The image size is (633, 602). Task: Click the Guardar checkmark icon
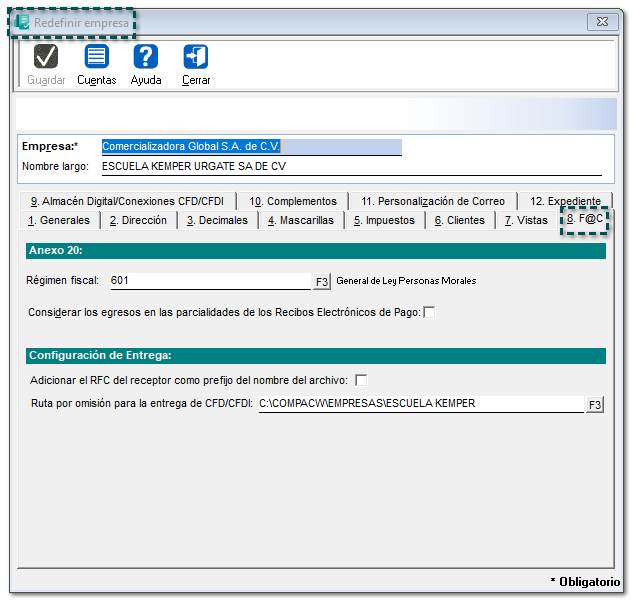click(x=46, y=57)
